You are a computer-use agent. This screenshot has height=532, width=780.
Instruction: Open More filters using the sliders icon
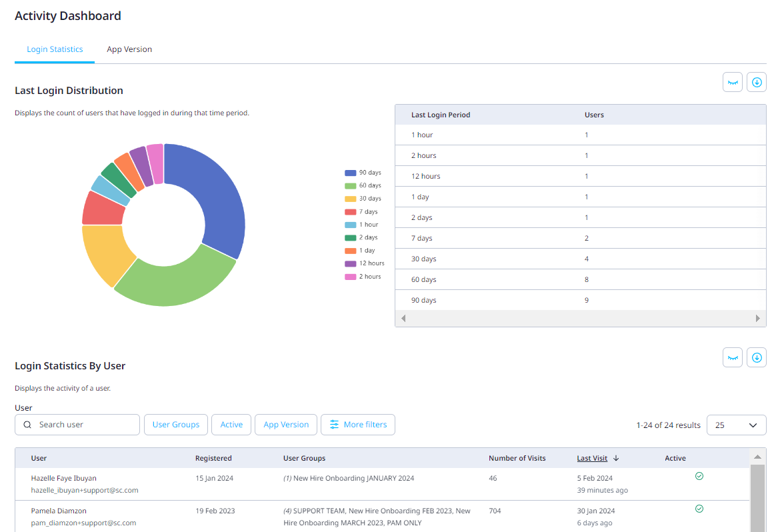click(x=358, y=425)
